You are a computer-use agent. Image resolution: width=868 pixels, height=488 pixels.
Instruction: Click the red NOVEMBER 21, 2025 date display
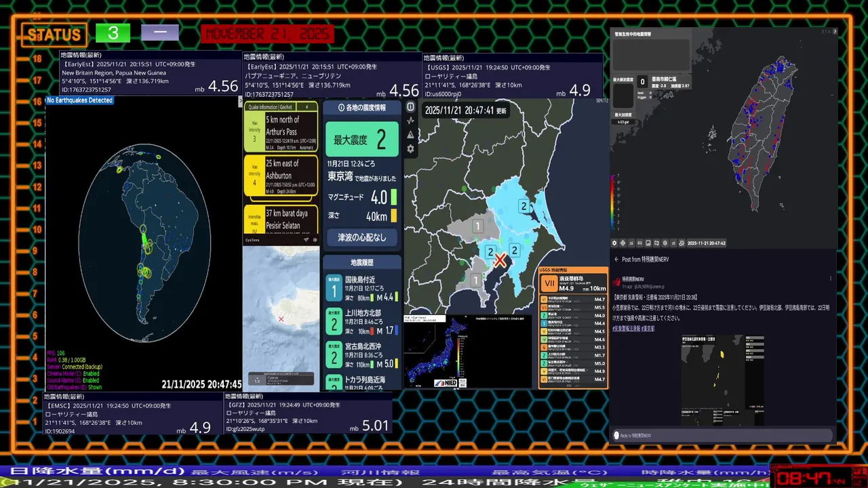coord(267,34)
